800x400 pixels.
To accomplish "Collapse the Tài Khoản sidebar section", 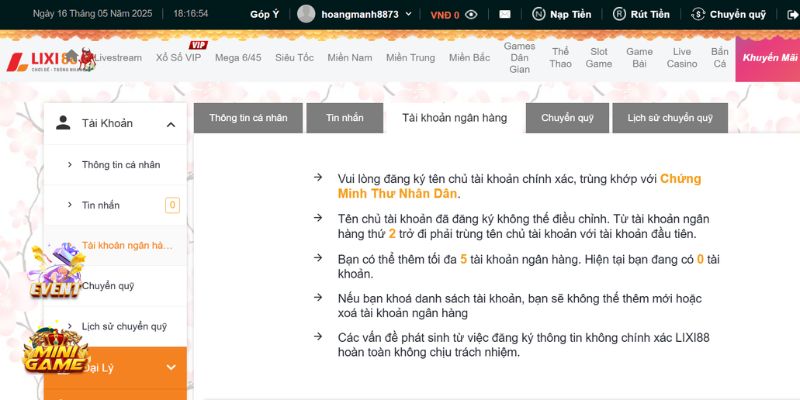I will [x=171, y=124].
